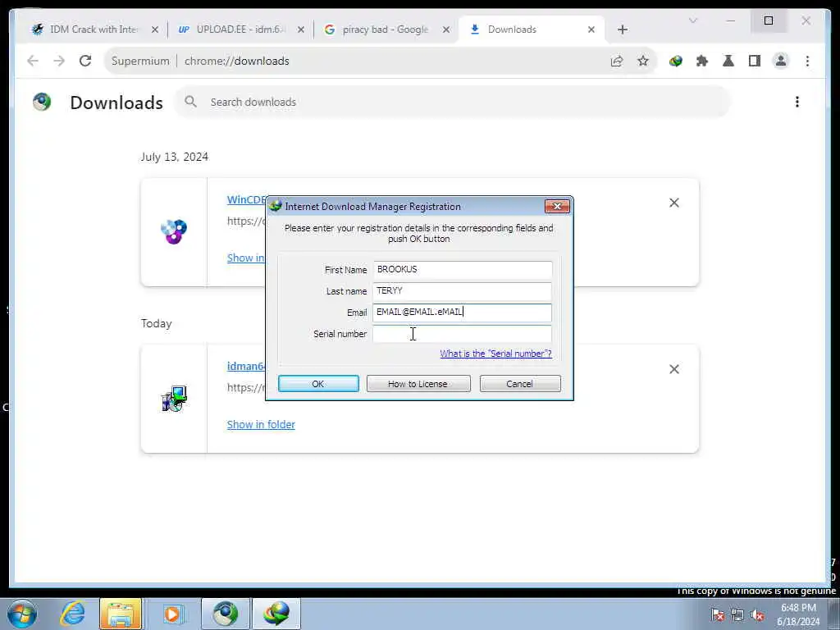
Task: Click the How to License button
Action: [x=418, y=384]
